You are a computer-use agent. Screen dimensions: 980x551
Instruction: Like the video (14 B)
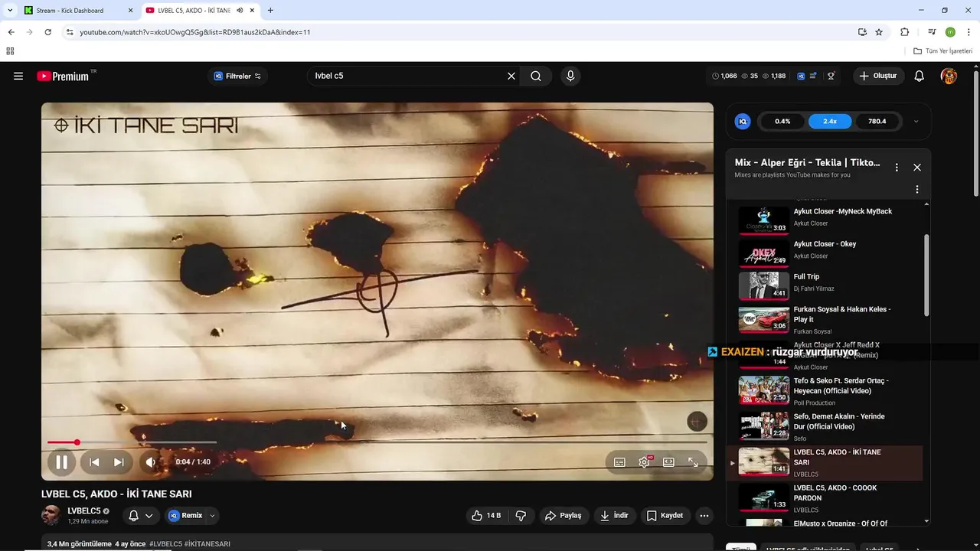[x=486, y=516]
